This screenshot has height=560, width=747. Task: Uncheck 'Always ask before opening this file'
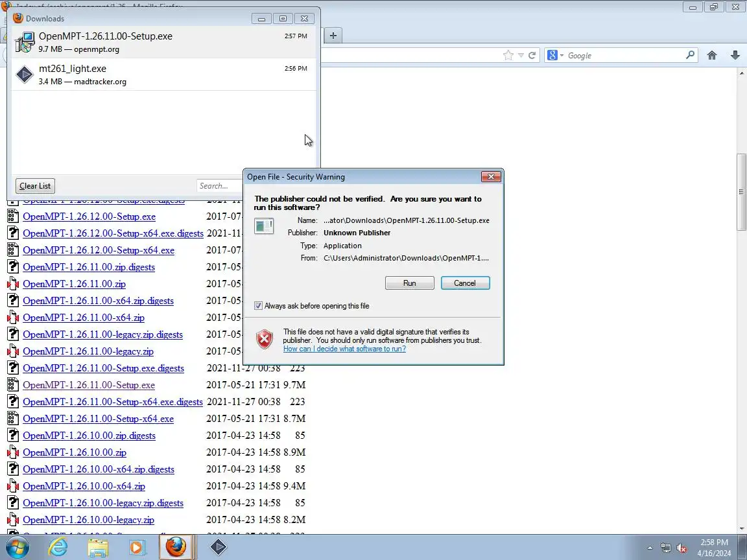[258, 306]
